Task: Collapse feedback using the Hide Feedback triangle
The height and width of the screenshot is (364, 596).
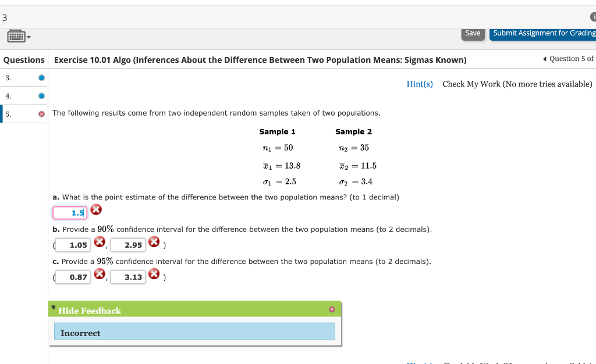Action: 54,309
